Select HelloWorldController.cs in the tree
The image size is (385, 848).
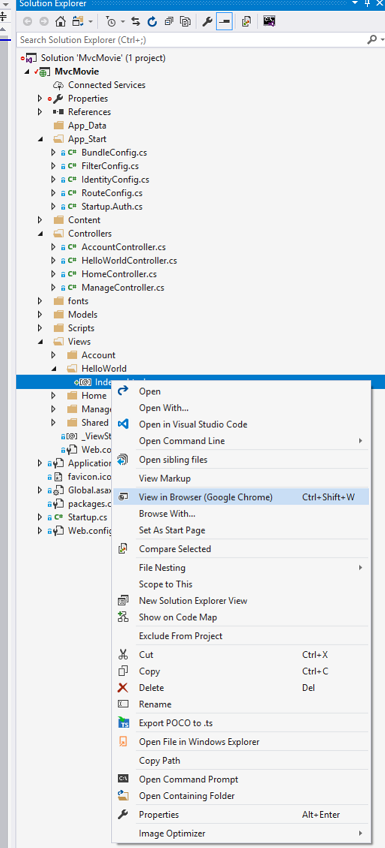tap(129, 260)
